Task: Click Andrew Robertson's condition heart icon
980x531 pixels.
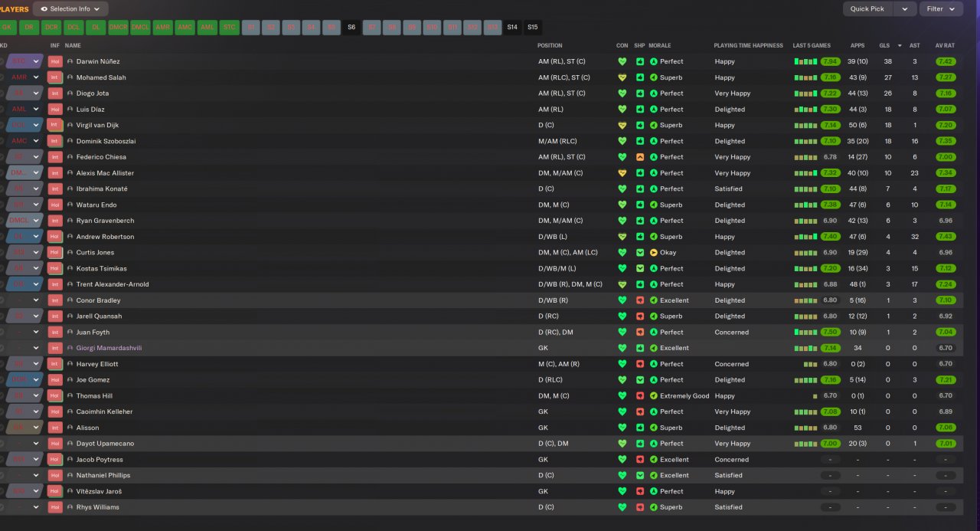Action: pos(622,237)
